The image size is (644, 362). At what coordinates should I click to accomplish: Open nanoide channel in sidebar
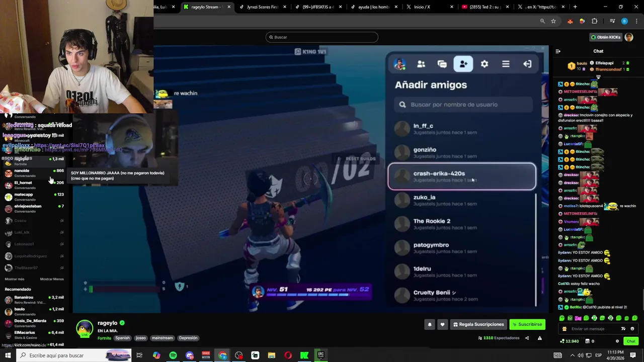[34, 173]
